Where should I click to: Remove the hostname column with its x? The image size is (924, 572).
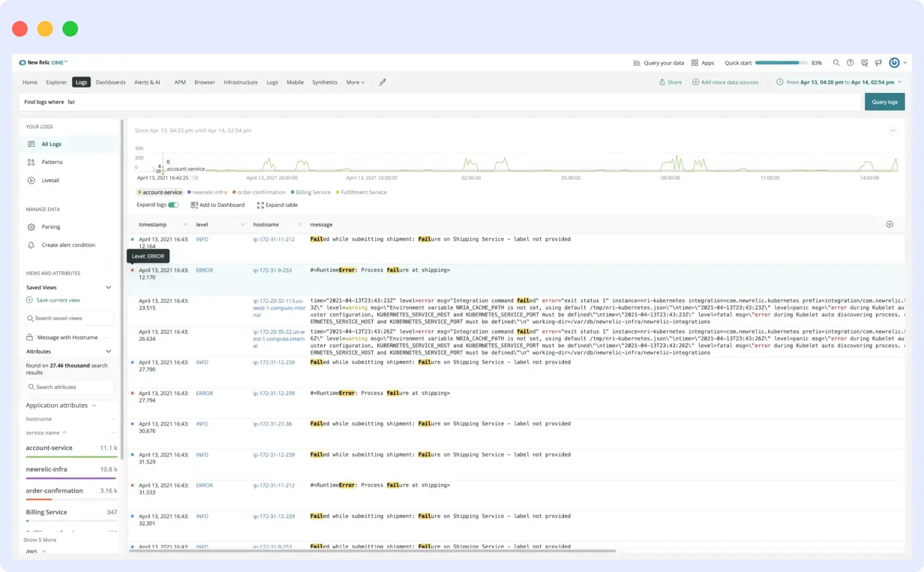tap(299, 224)
